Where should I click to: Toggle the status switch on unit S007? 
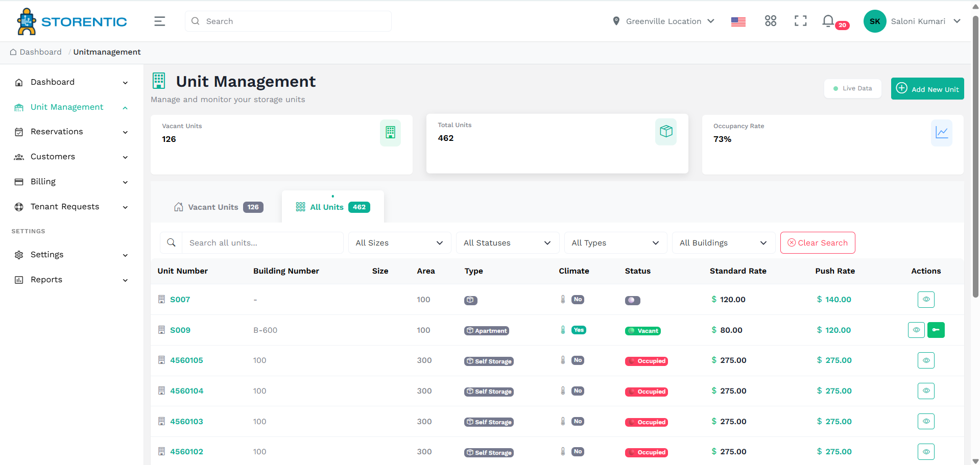(632, 300)
